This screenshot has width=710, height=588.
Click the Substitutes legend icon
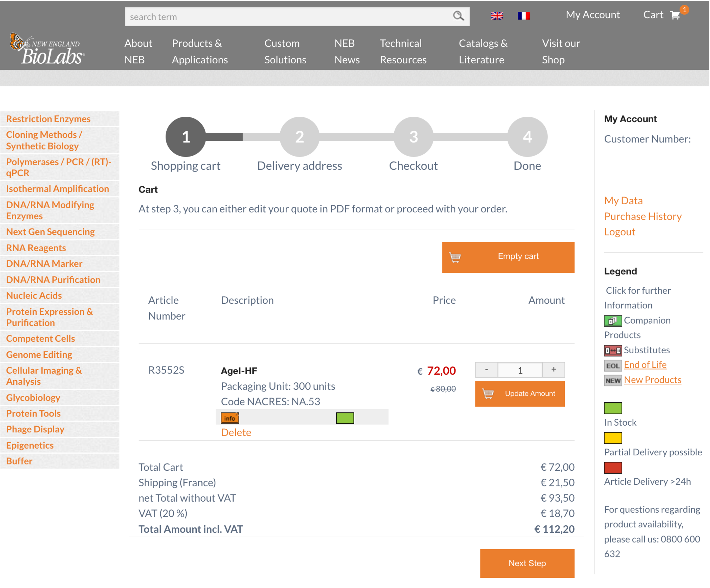[613, 350]
